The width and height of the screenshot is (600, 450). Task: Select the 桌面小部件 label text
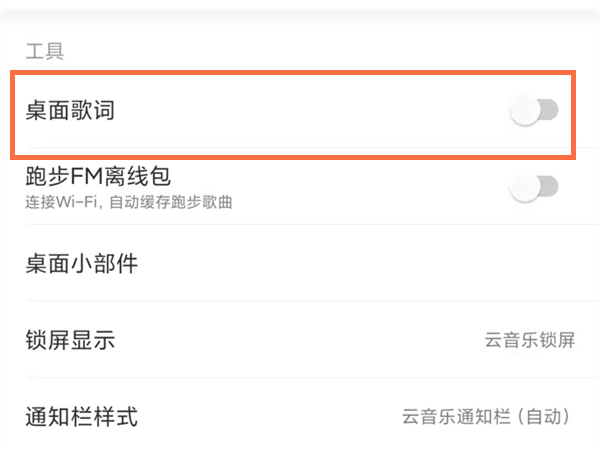(x=81, y=265)
